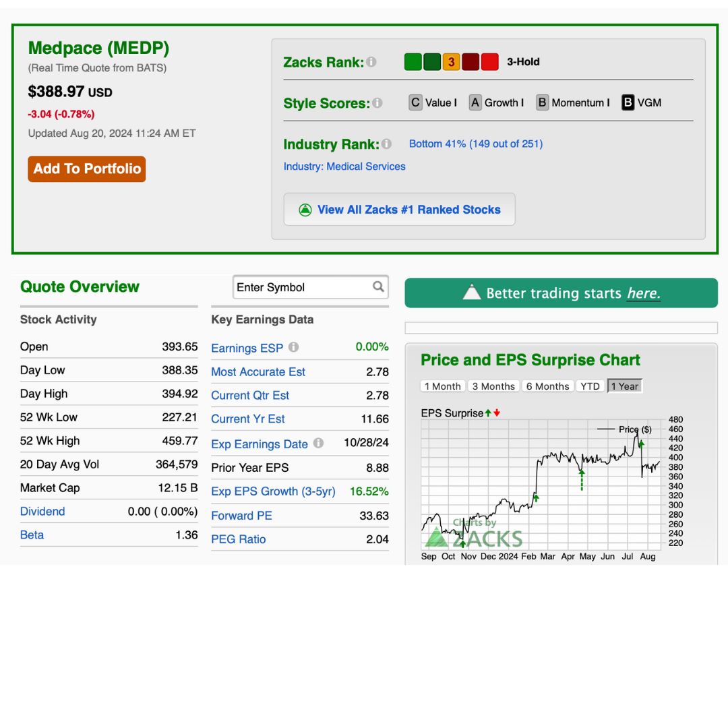
Task: Click the Price ($) chart legend
Action: (x=624, y=429)
